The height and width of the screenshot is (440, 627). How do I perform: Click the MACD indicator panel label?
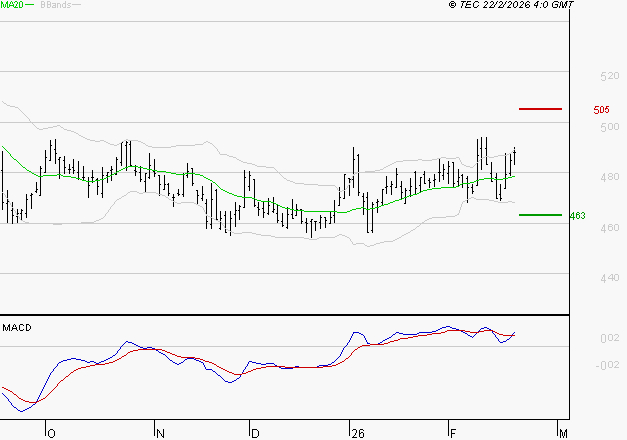click(x=17, y=327)
